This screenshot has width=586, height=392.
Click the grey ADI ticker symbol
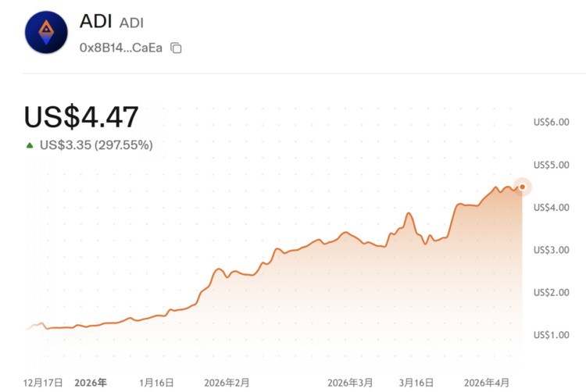[130, 23]
